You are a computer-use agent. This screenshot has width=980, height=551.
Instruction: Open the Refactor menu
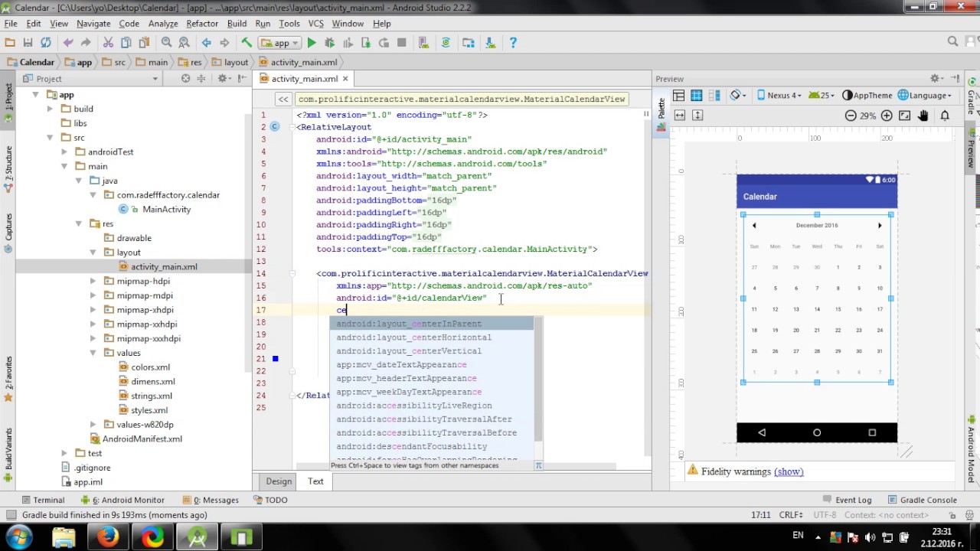202,24
